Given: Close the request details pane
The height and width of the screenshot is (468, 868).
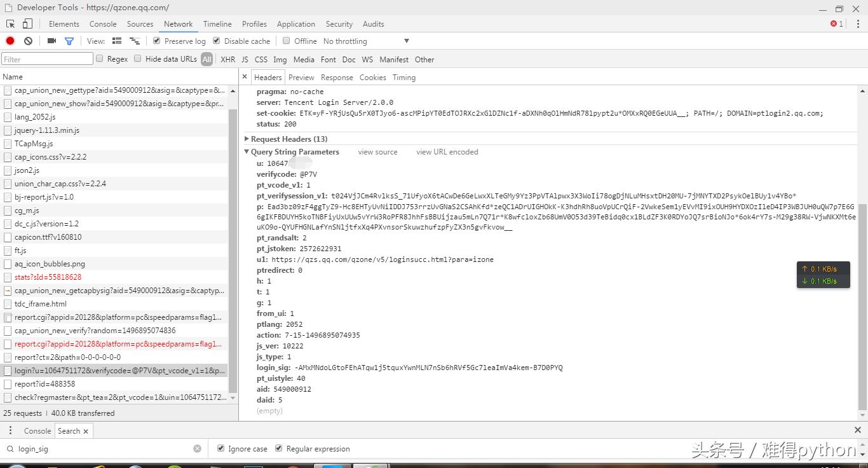Looking at the screenshot, I should pos(245,77).
